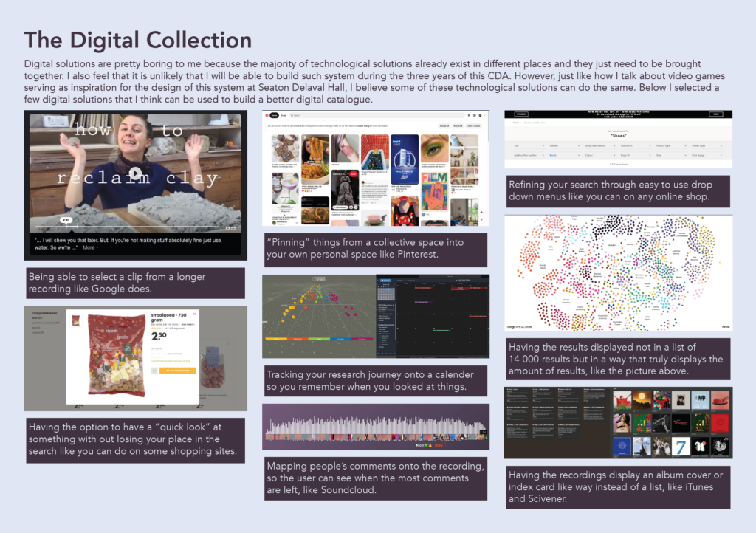
Task: Click the About link on the dot map
Action: coord(726,327)
